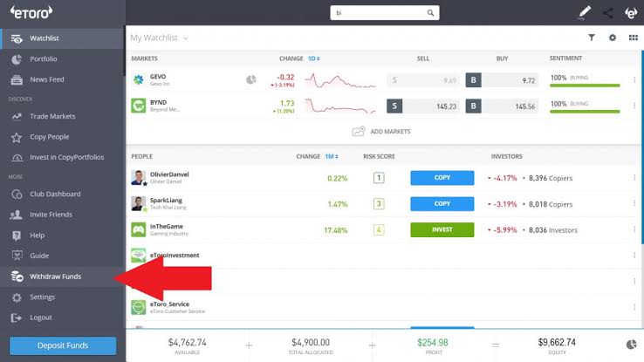Screen dimensions: 644x362
Task: Click BYND Buy button 145.56
Action: point(502,106)
